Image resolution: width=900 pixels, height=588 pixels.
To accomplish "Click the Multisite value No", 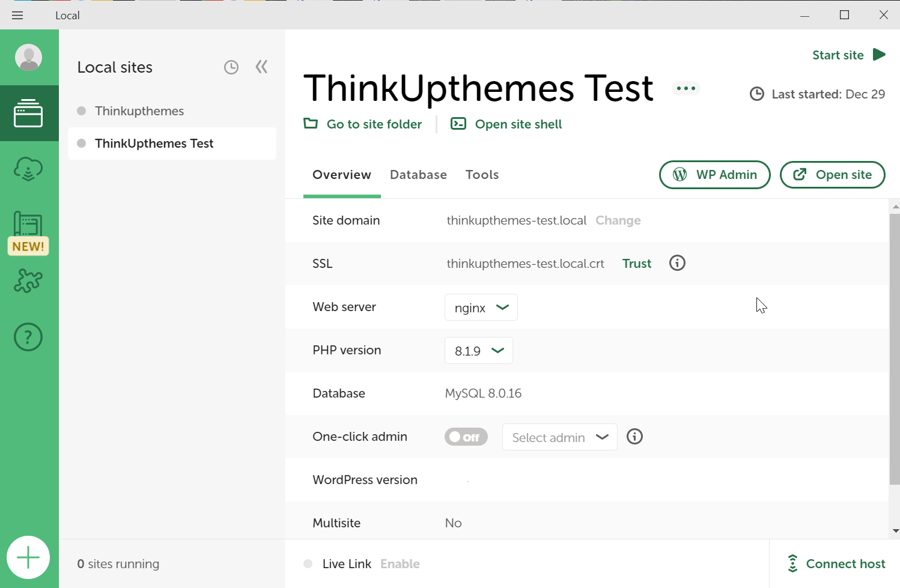I will click(x=454, y=523).
